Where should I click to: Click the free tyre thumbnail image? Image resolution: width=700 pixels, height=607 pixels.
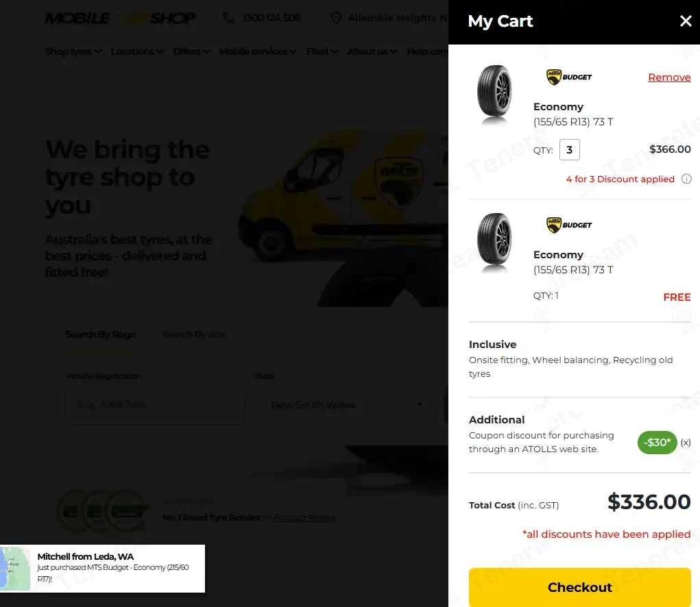click(494, 243)
